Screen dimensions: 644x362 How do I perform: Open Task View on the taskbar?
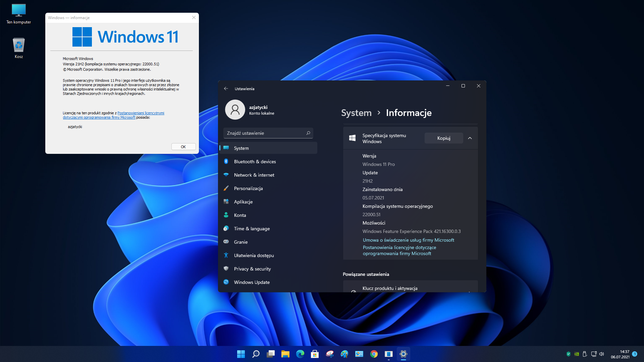pyautogui.click(x=271, y=354)
